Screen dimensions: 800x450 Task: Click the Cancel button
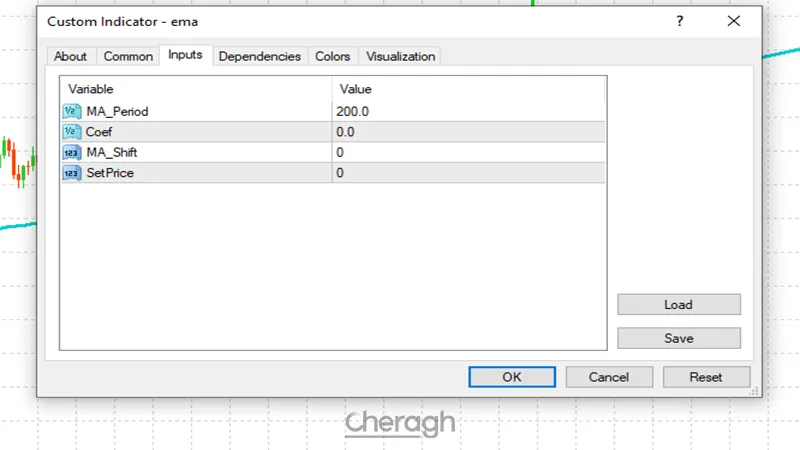(x=608, y=377)
